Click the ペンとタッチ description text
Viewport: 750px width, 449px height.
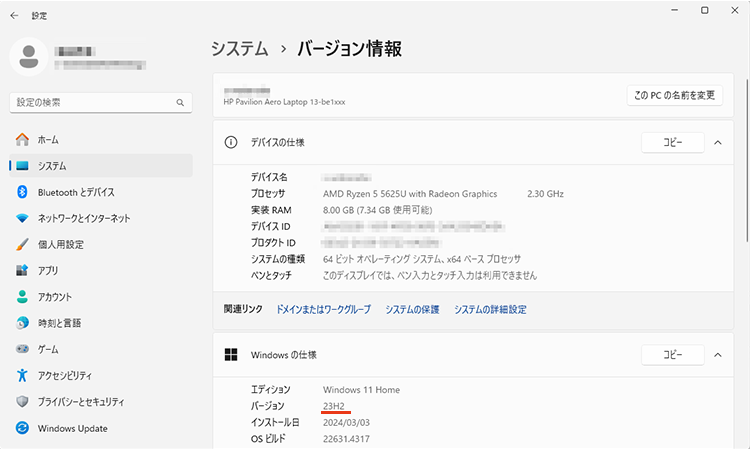[430, 275]
